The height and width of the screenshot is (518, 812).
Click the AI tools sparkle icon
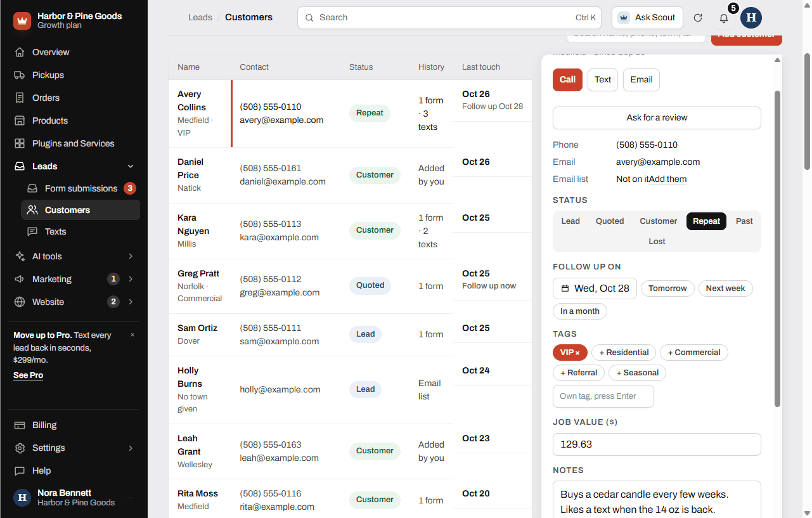pyautogui.click(x=20, y=256)
